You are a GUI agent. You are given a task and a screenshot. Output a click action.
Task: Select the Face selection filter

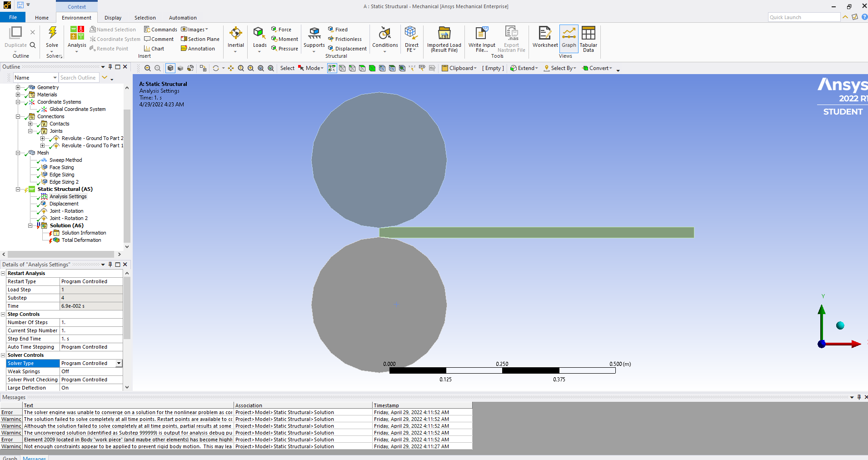[362, 68]
